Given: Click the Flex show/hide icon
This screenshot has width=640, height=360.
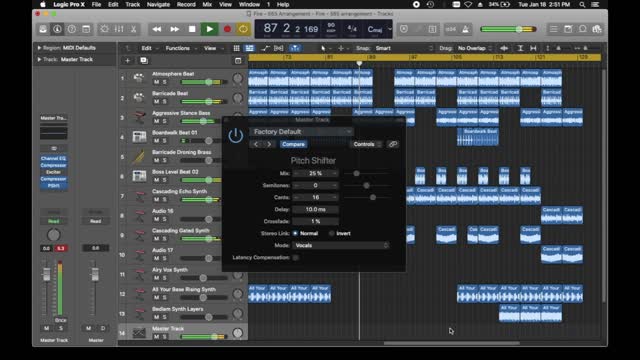Looking at the screenshot, I should 279,48.
